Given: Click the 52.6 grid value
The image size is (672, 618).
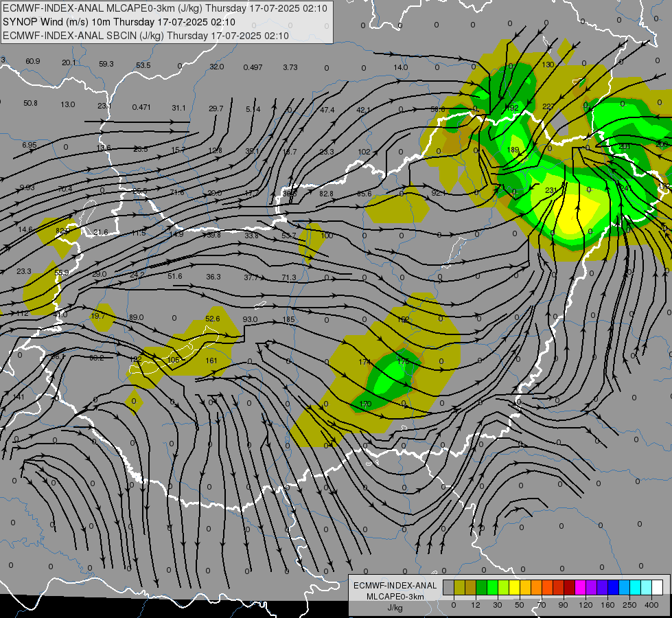Looking at the screenshot, I should (x=213, y=319).
